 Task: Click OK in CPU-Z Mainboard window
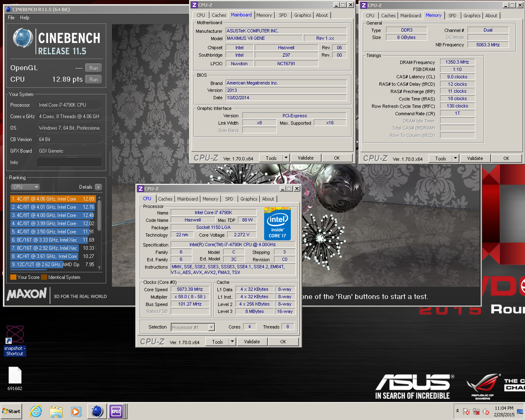click(337, 158)
